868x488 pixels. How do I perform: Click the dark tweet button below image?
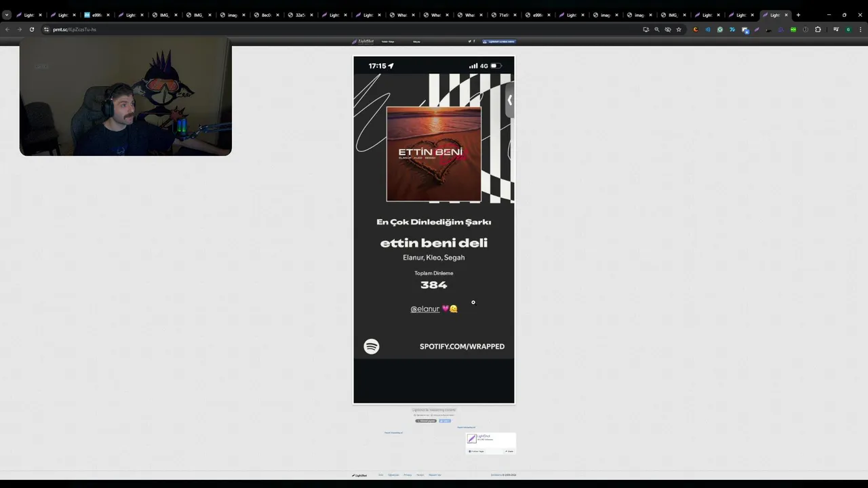click(x=426, y=421)
